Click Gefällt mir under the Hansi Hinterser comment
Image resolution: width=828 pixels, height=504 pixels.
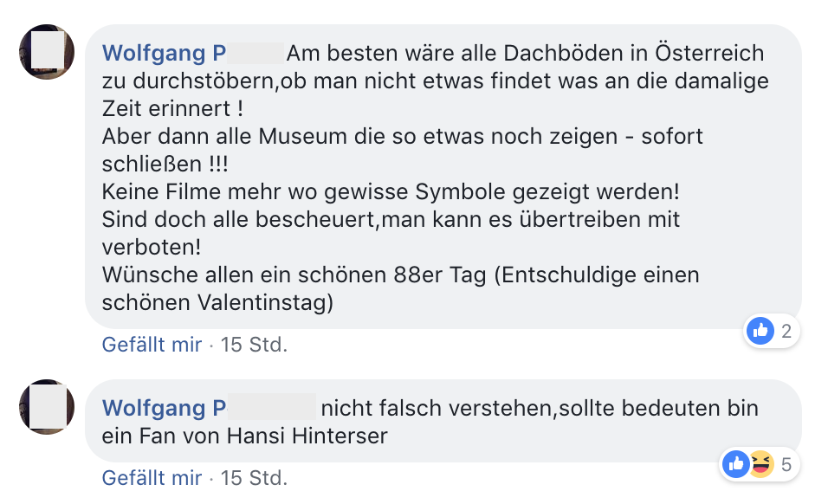(x=152, y=478)
